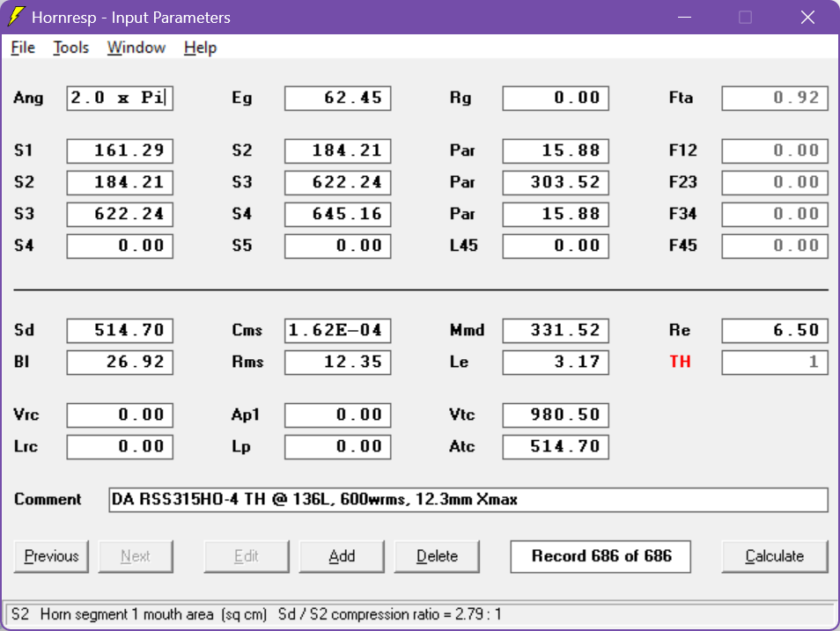Click the Cms field showing 1.62E-04
Viewport: 840px width, 631px height.
tap(338, 331)
